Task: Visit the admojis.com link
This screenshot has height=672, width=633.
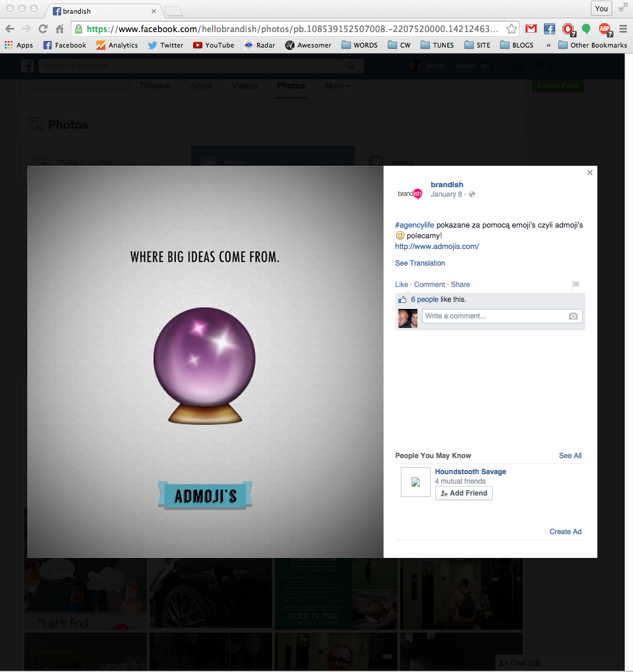Action: (x=437, y=247)
